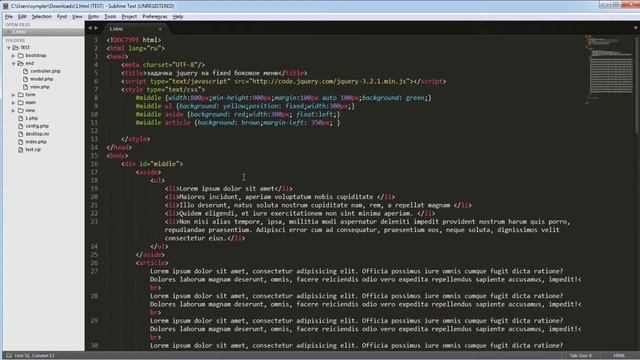The height and width of the screenshot is (360, 640).
Task: Click the view folder icon
Action: [21, 110]
